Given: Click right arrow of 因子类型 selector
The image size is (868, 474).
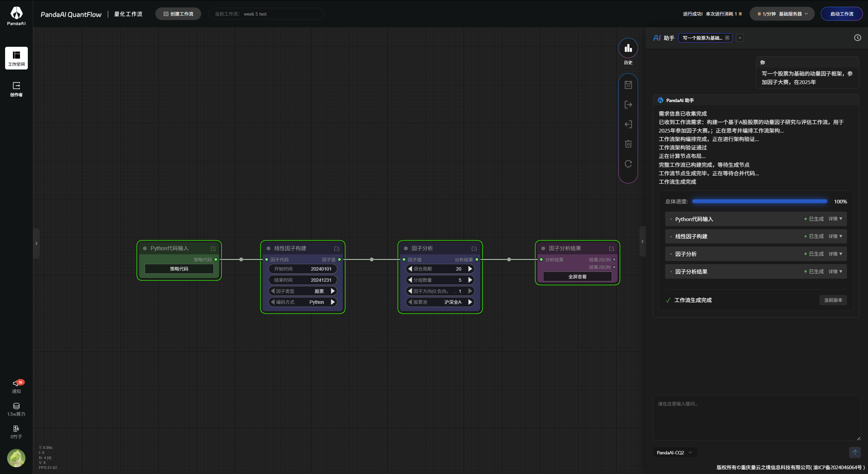Looking at the screenshot, I should coord(333,291).
